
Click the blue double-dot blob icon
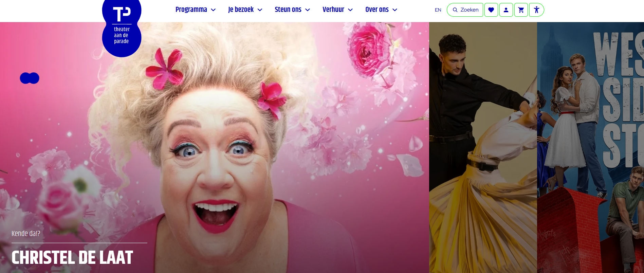coord(30,78)
